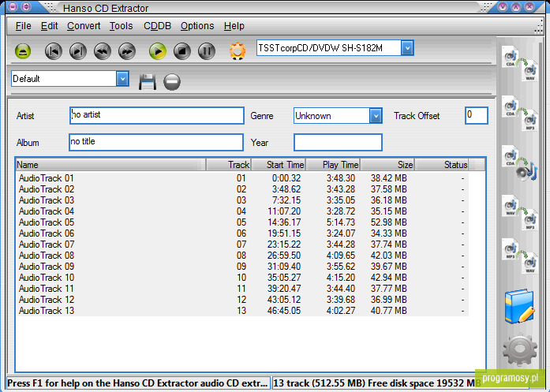Select AudioTrack 02 in the list

click(x=242, y=189)
